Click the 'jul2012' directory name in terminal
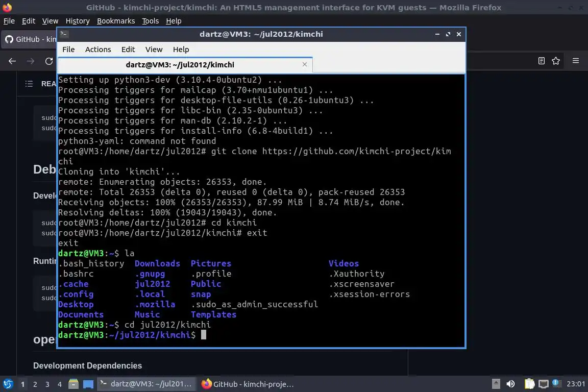The height and width of the screenshot is (392, 588). click(x=152, y=284)
